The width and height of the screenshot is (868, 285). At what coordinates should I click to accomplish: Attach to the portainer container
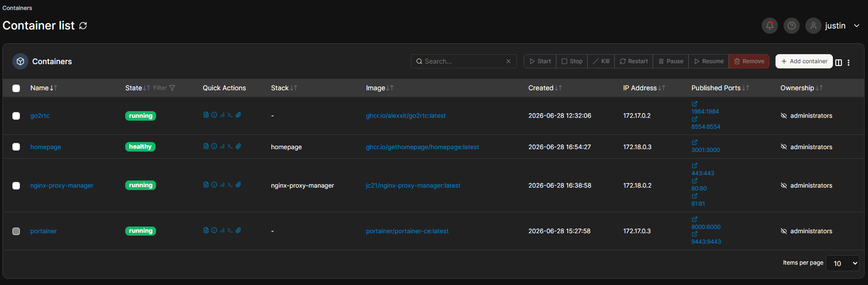(x=238, y=230)
